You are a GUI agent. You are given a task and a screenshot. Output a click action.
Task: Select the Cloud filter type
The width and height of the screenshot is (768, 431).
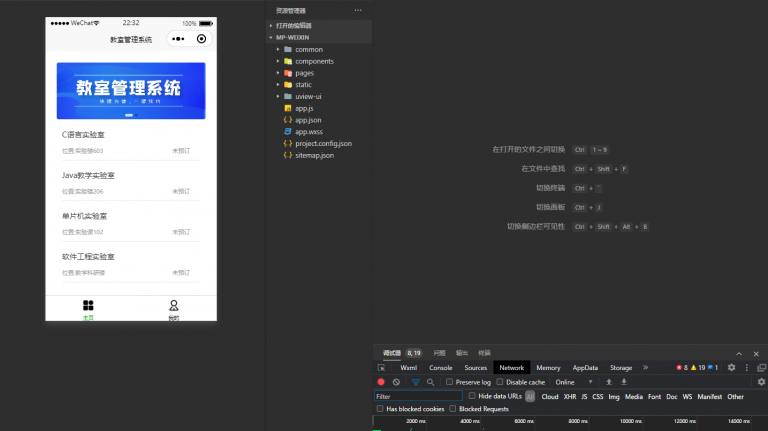(550, 397)
